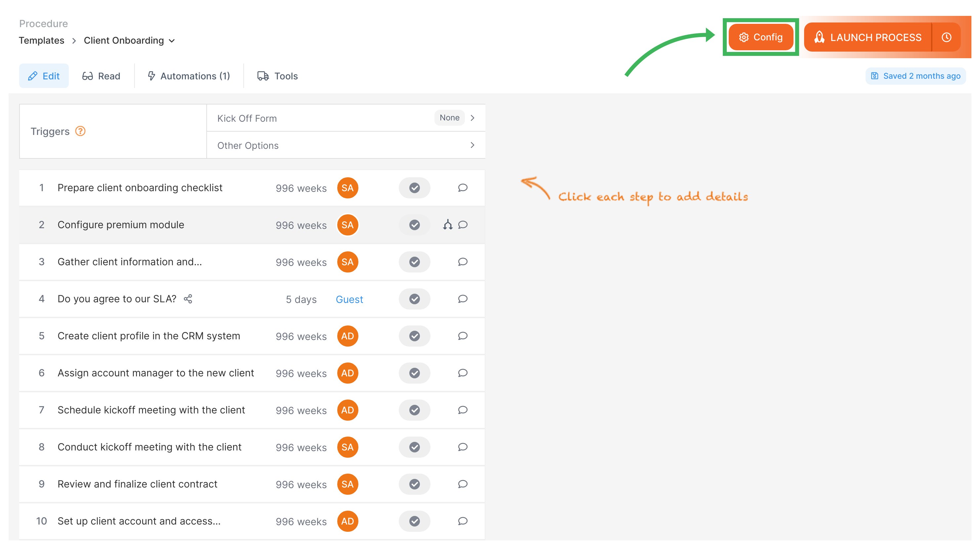Open comments for Prepare client onboarding checklist
This screenshot has height=549, width=980.
click(463, 188)
